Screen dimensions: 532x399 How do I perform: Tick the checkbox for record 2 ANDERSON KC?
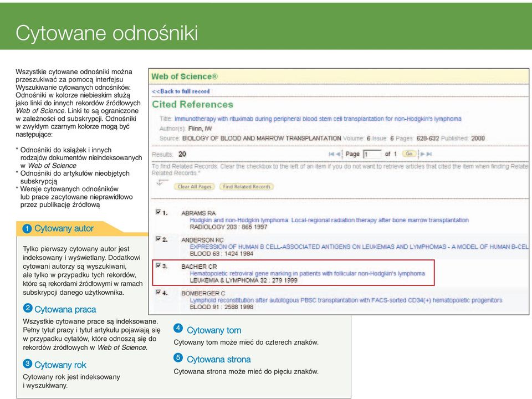coord(158,239)
